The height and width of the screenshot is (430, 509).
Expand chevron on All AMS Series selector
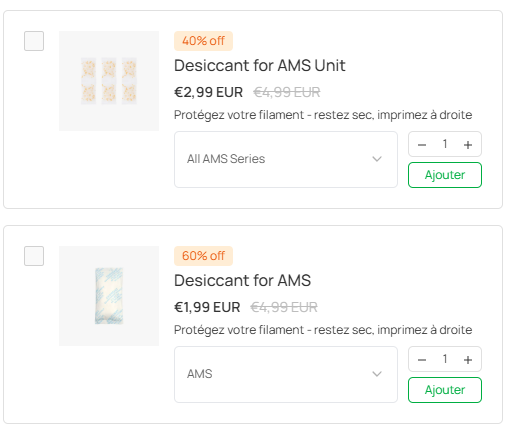(377, 159)
